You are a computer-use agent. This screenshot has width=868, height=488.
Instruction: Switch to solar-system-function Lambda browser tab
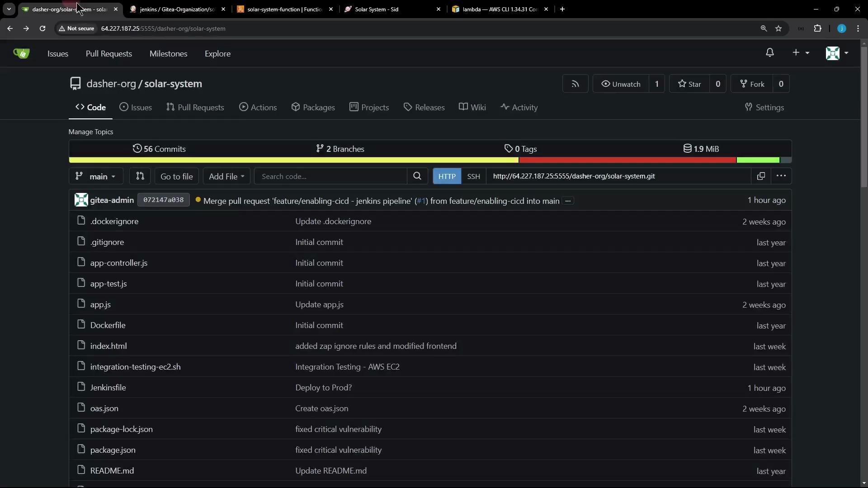click(x=285, y=9)
